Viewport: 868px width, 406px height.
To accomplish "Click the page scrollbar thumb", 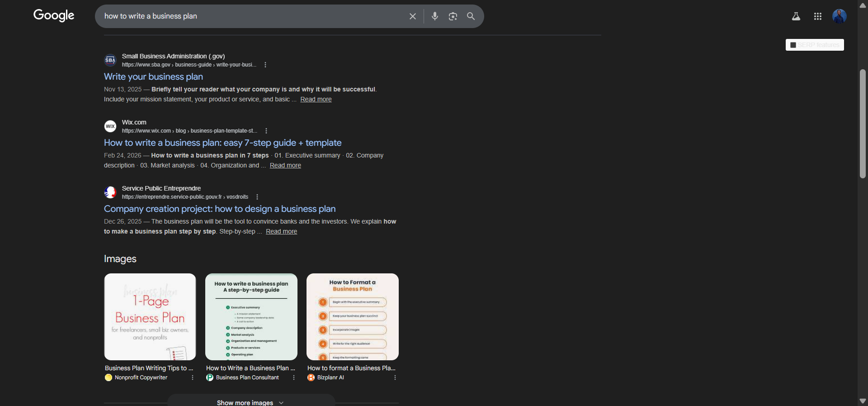I will click(x=863, y=124).
